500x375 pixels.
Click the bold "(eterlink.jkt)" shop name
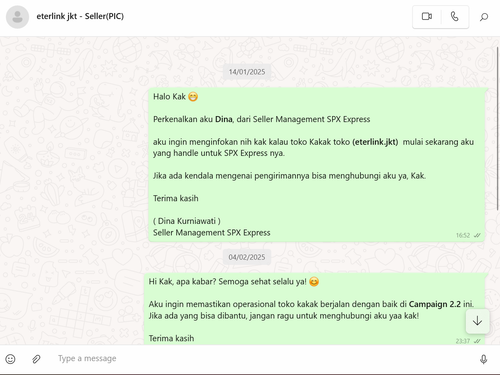coord(375,142)
